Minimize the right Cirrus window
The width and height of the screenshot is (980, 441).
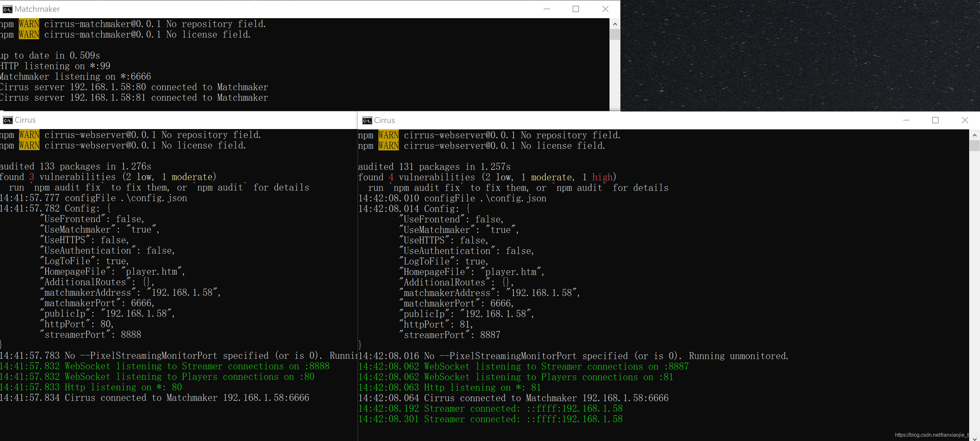pos(906,120)
